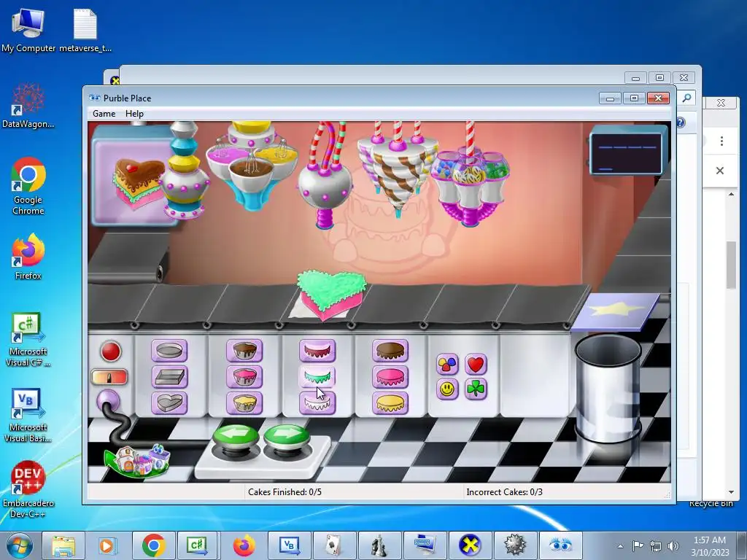Choose the vanilla yellow batter button
The image size is (747, 560).
(x=244, y=402)
